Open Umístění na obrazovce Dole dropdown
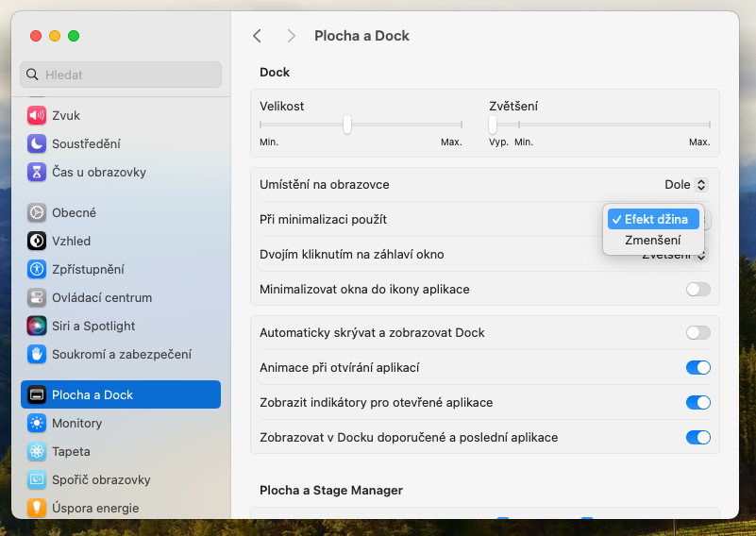The height and width of the screenshot is (536, 756). point(686,185)
